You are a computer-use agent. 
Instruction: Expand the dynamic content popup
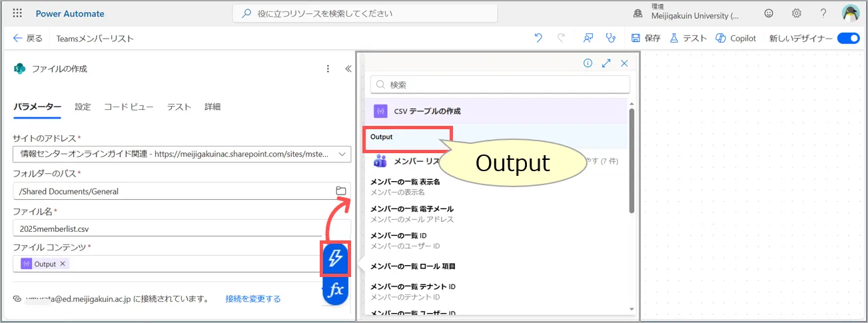click(x=606, y=63)
